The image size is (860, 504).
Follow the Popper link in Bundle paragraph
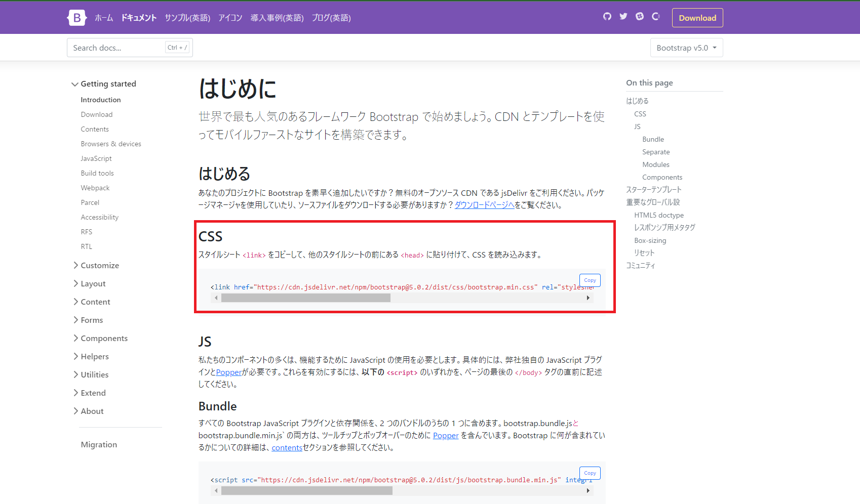(446, 436)
